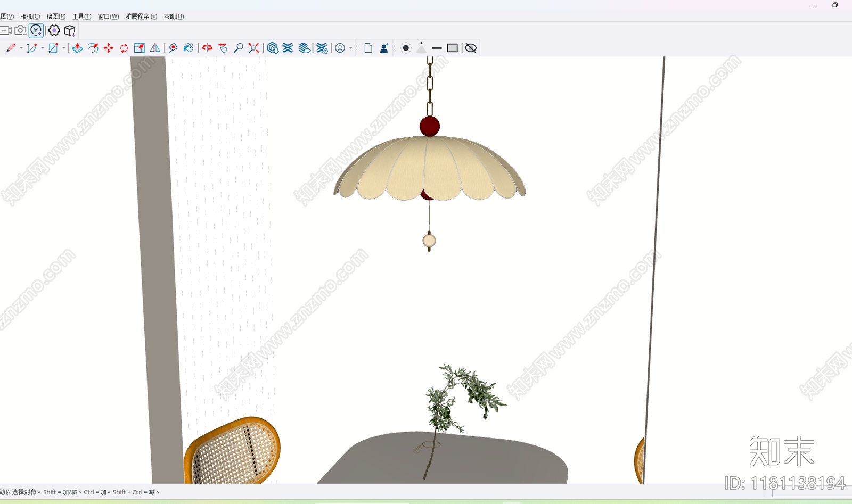Image resolution: width=852 pixels, height=504 pixels.
Task: Click the photo camera snapshot icon
Action: point(20,30)
